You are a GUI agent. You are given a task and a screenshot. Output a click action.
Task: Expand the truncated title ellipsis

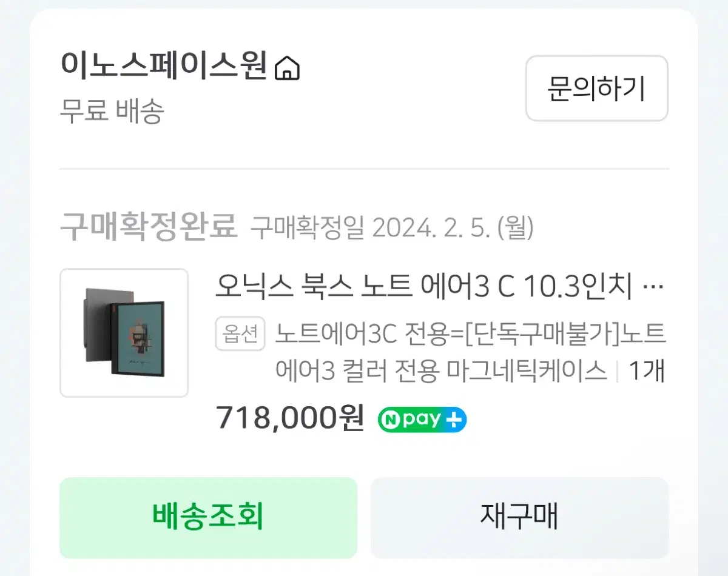652,286
